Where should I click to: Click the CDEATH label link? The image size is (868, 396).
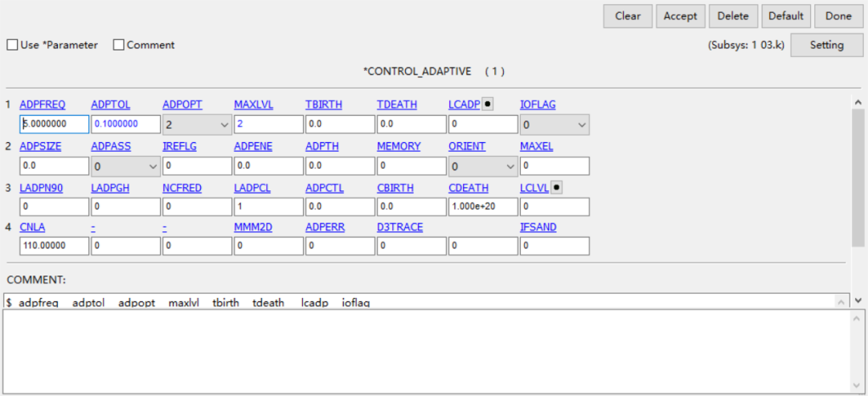469,188
